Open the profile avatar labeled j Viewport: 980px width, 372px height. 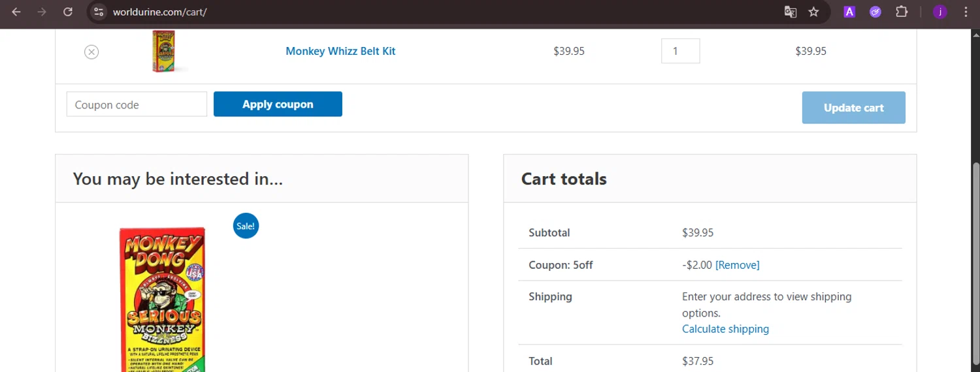(x=939, y=12)
